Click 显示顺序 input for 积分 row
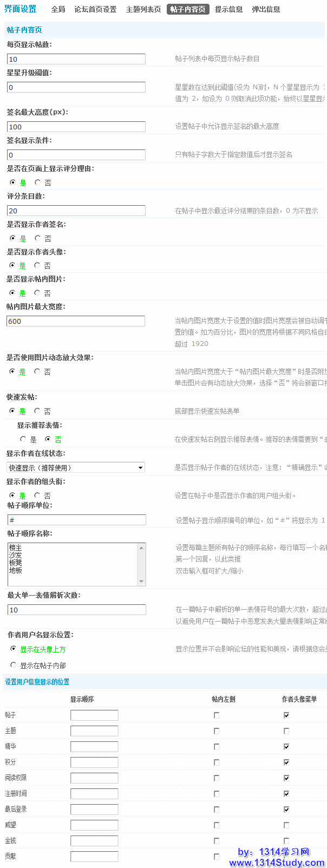The image size is (327, 868). (94, 762)
